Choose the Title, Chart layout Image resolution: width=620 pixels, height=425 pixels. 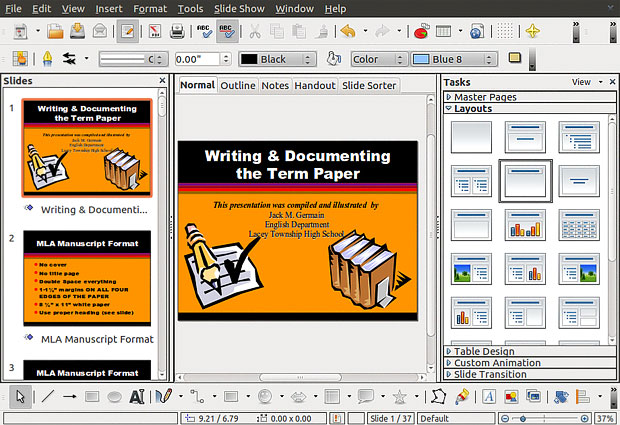(525, 225)
